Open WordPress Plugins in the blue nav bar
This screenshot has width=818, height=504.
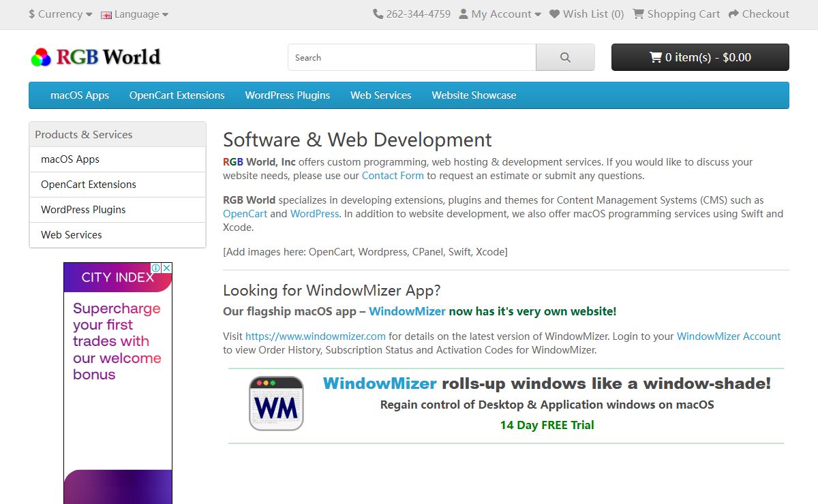coord(288,95)
